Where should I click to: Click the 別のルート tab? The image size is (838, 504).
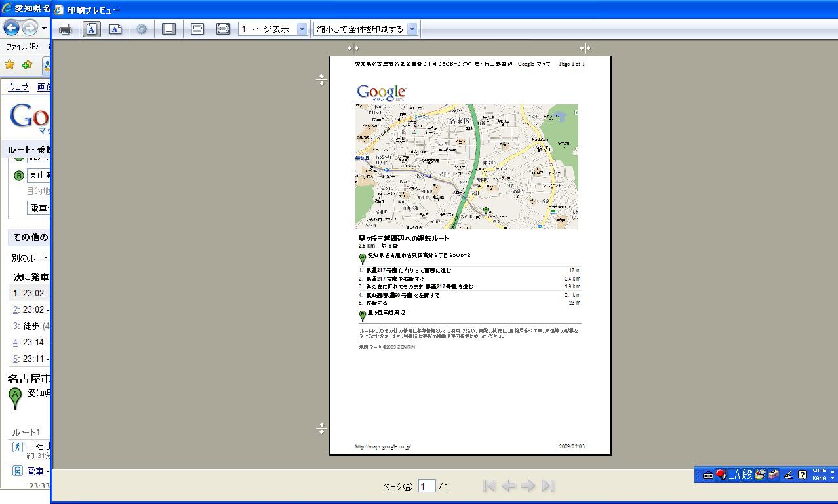click(x=30, y=258)
